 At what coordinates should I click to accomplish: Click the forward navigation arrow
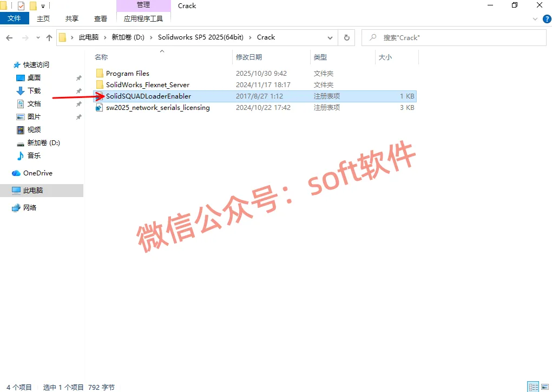click(25, 38)
